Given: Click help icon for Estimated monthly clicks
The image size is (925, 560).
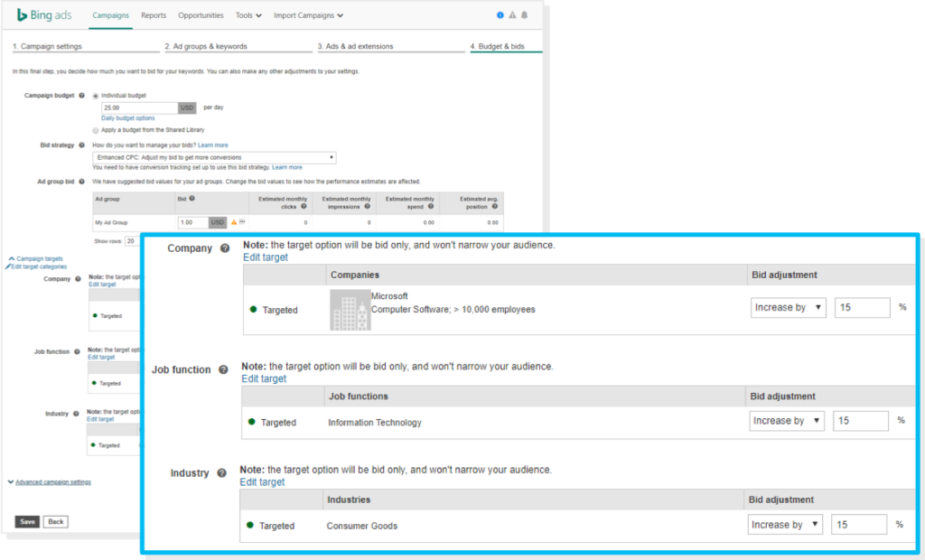Looking at the screenshot, I should (x=304, y=207).
